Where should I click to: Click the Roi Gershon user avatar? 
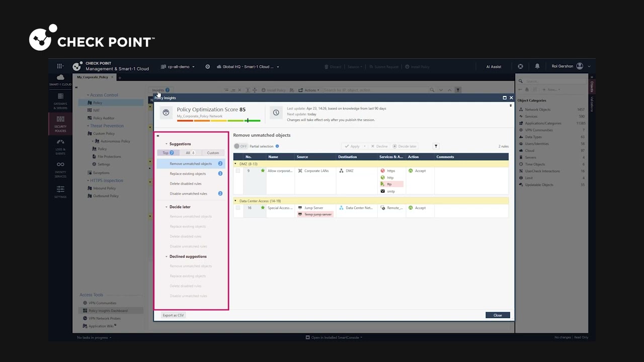(x=580, y=66)
